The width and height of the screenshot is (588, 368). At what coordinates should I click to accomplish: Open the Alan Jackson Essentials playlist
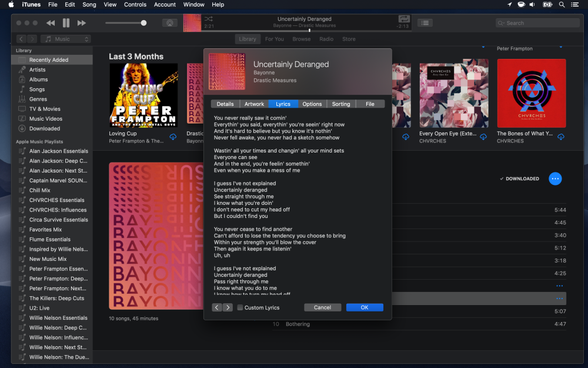(52, 151)
